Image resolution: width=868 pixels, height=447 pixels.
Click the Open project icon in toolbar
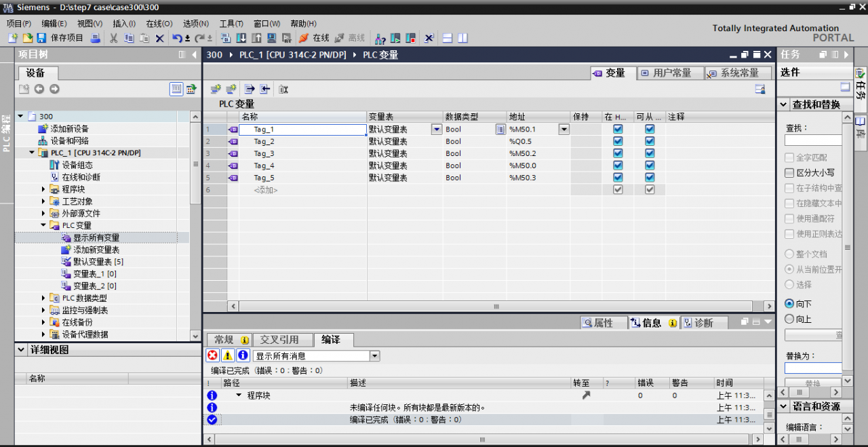(x=27, y=38)
